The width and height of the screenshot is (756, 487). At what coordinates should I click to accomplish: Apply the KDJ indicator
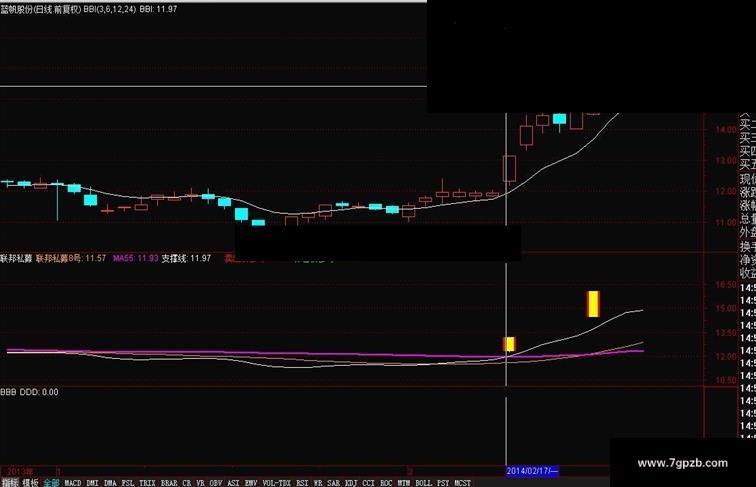point(351,483)
